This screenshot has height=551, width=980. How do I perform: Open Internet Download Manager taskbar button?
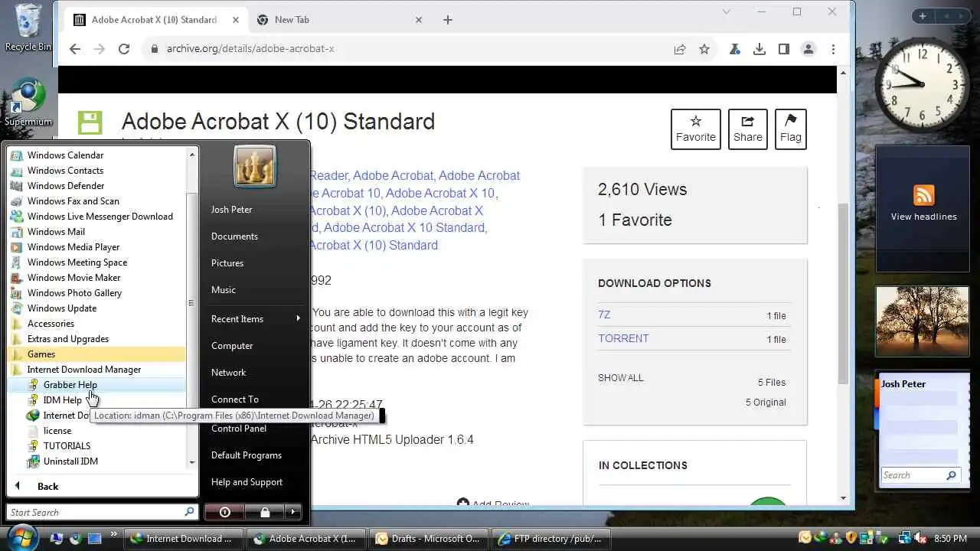point(185,539)
